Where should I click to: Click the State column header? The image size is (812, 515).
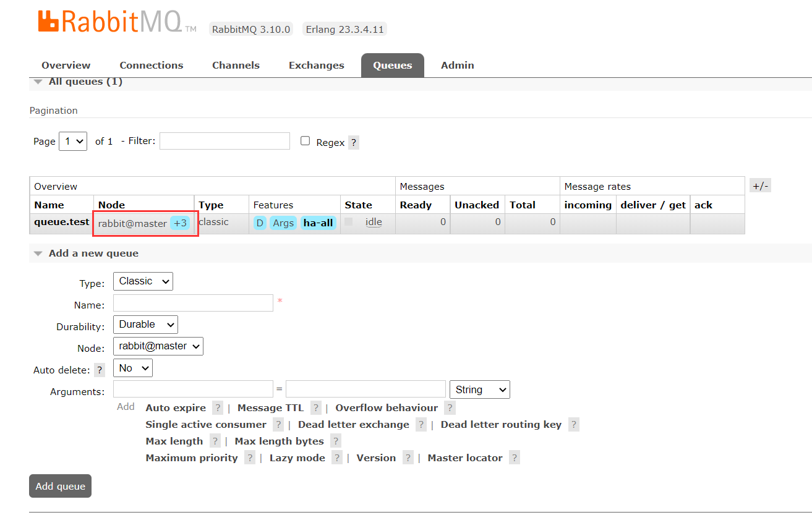pyautogui.click(x=359, y=205)
